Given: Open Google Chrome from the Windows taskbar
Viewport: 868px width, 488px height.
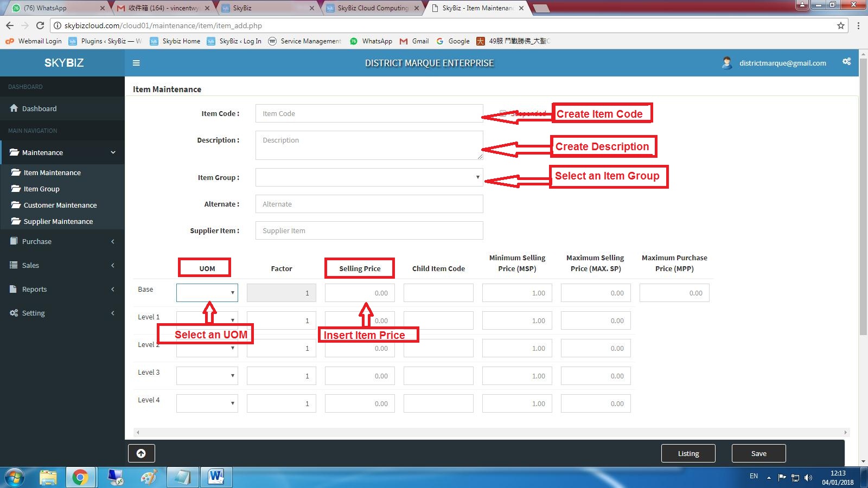Looking at the screenshot, I should pyautogui.click(x=80, y=477).
